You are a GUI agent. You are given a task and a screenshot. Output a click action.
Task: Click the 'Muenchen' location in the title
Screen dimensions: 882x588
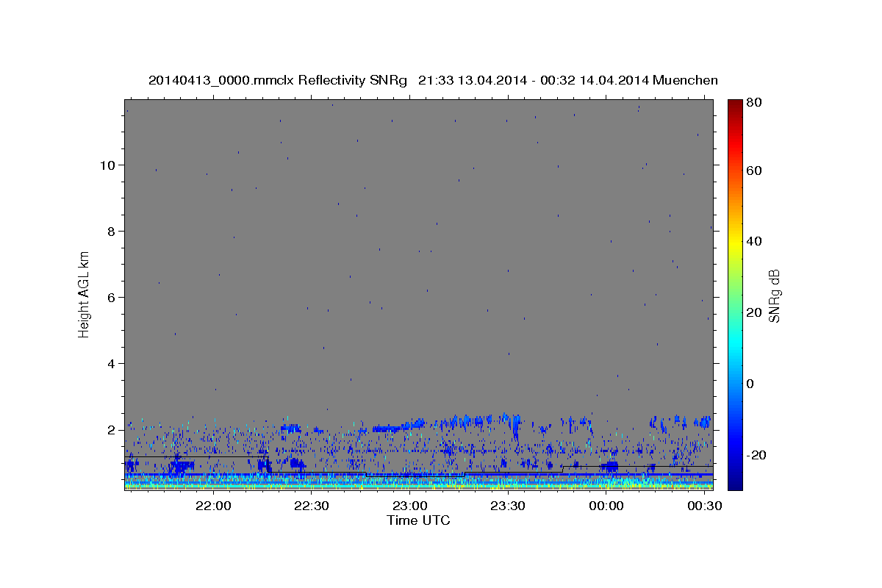click(684, 80)
